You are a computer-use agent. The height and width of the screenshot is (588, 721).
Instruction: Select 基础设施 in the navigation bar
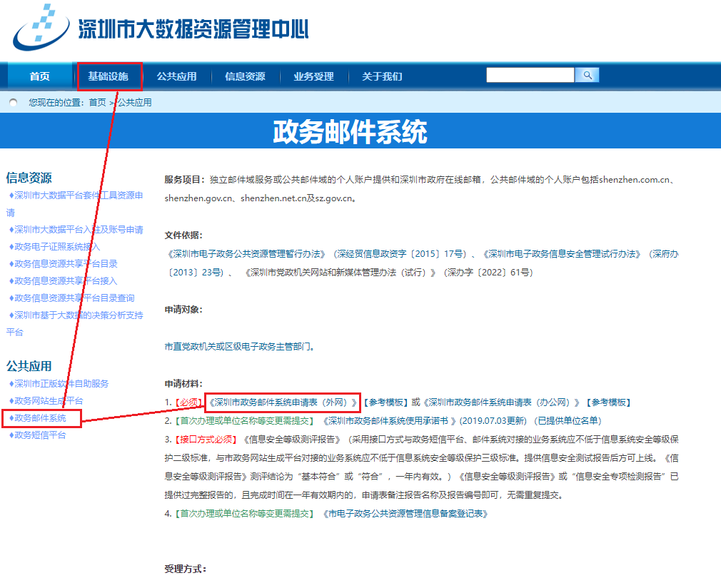coord(108,76)
